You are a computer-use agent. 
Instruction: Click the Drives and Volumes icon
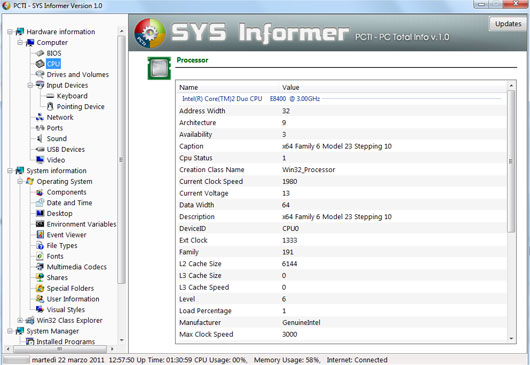40,74
